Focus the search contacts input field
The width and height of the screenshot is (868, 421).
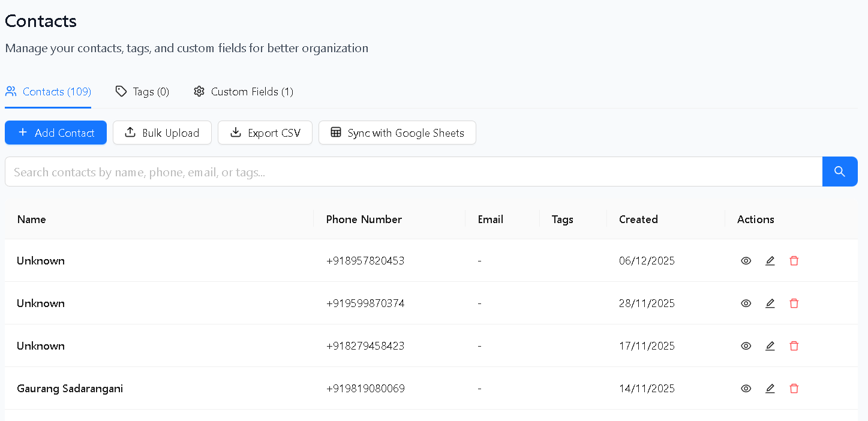[413, 172]
